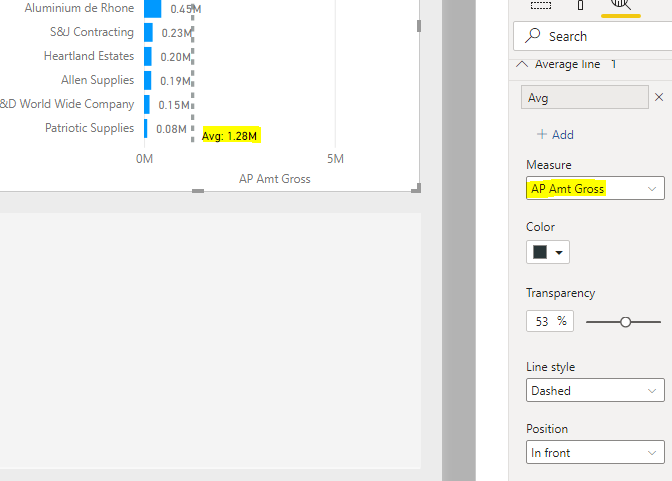Image resolution: width=672 pixels, height=481 pixels.
Task: Click the 5M axis label
Action: click(335, 159)
